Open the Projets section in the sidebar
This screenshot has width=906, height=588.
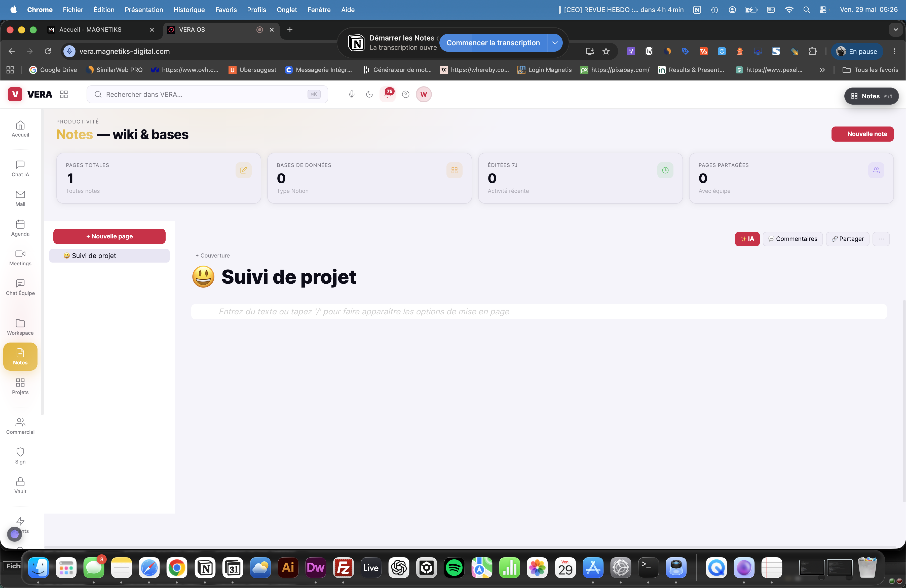tap(20, 386)
